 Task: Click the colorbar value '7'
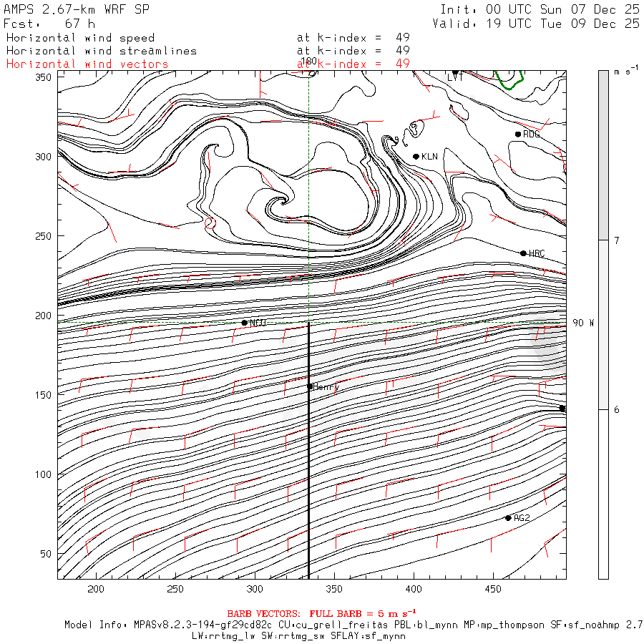pyautogui.click(x=617, y=240)
